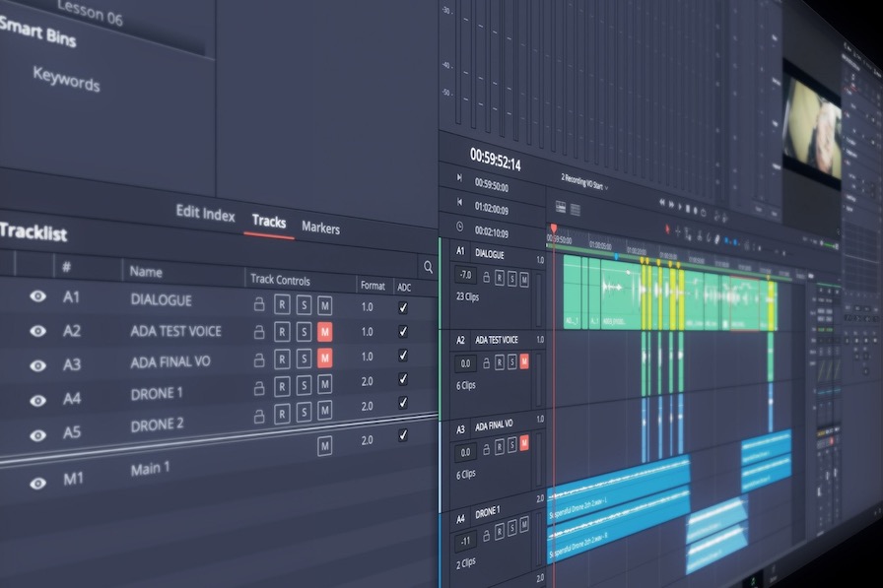Click the blue marker on the timeline ruler
883x588 pixels.
click(616, 257)
